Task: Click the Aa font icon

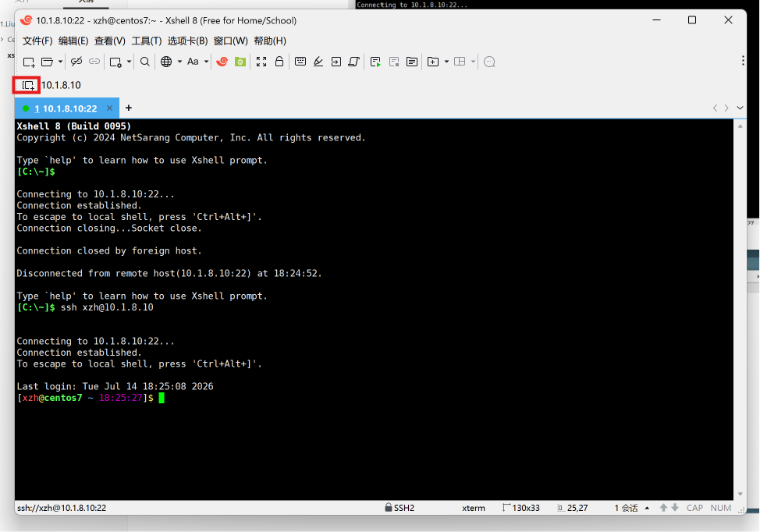Action: pyautogui.click(x=193, y=62)
